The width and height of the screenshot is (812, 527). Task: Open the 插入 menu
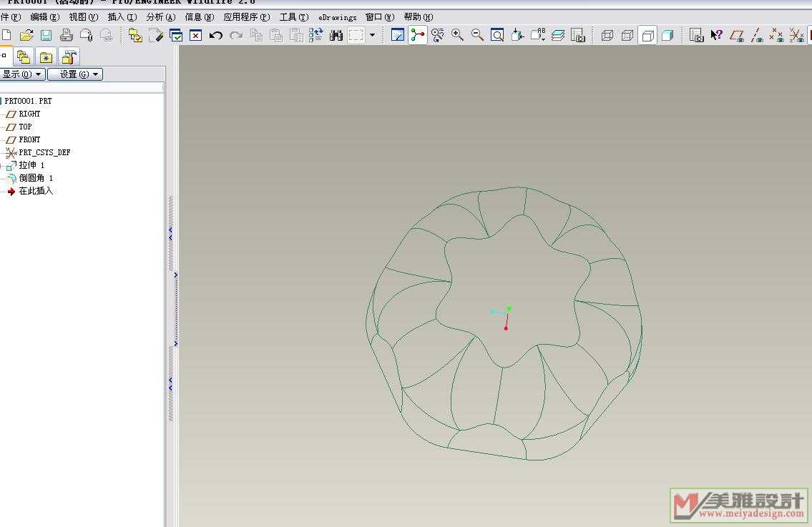point(121,17)
